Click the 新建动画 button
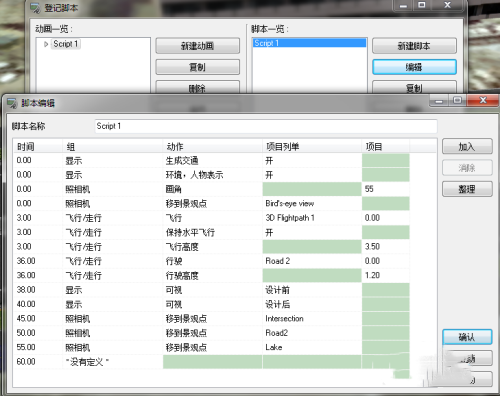The height and width of the screenshot is (396, 500). pyautogui.click(x=197, y=46)
